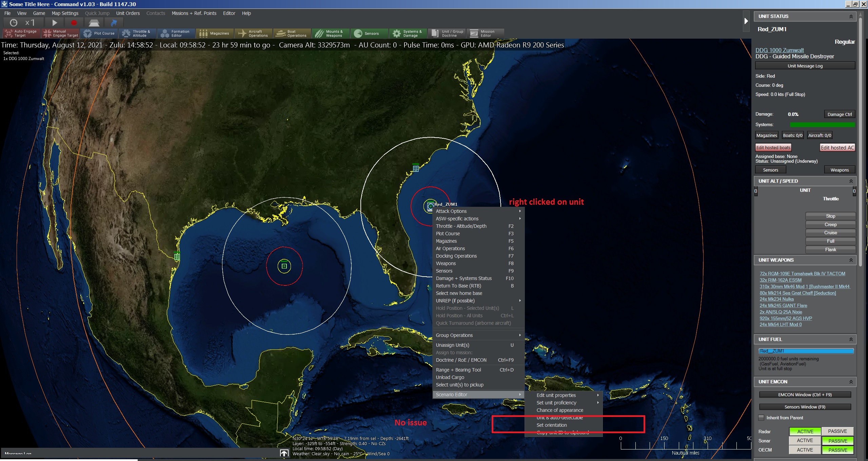Collapse the UNIT WEAPONS panel
This screenshot has width=868, height=461.
[x=851, y=260]
